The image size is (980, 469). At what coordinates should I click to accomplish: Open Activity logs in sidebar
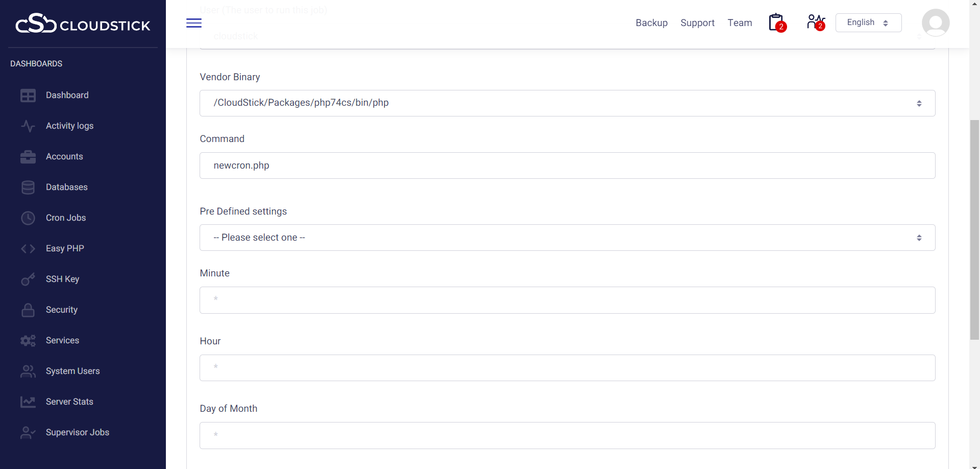coord(69,126)
